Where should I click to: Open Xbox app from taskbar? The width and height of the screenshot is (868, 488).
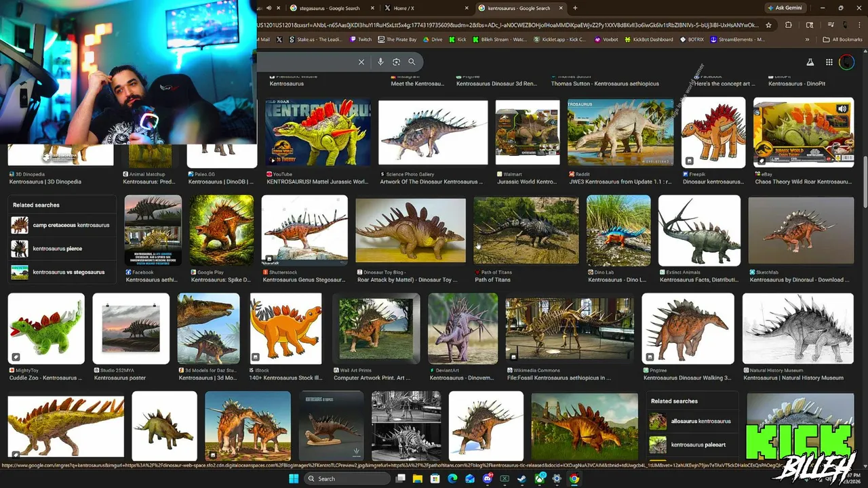[x=540, y=479]
